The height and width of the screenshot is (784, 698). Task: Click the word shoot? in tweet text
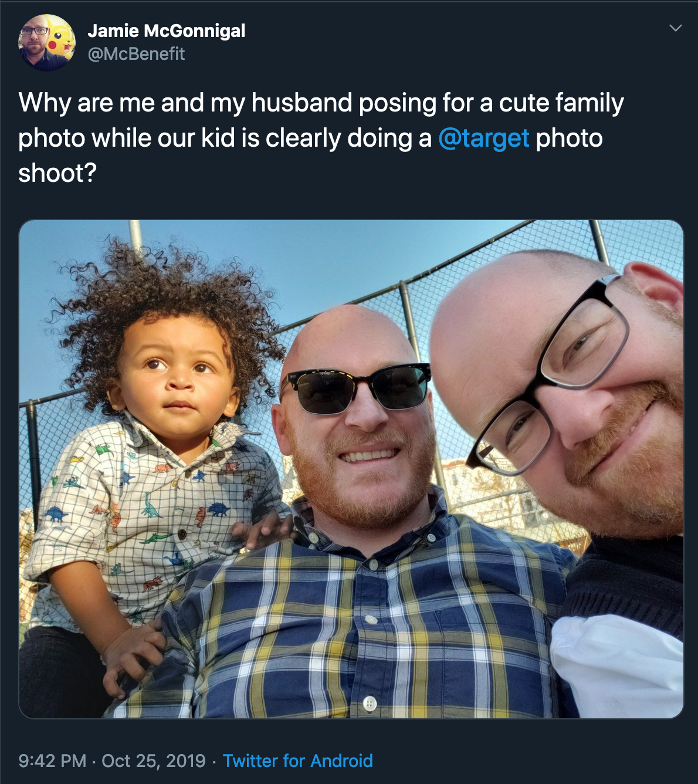click(57, 174)
